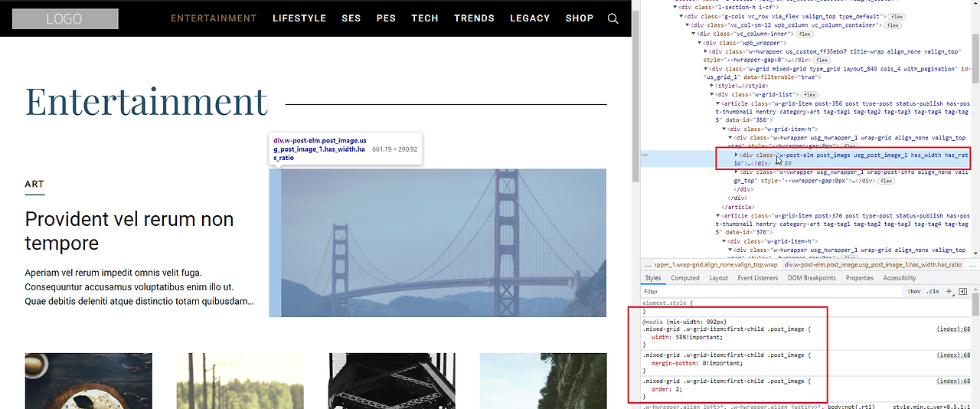The image size is (980, 409).
Task: Switch to the Computed tab
Action: click(685, 278)
